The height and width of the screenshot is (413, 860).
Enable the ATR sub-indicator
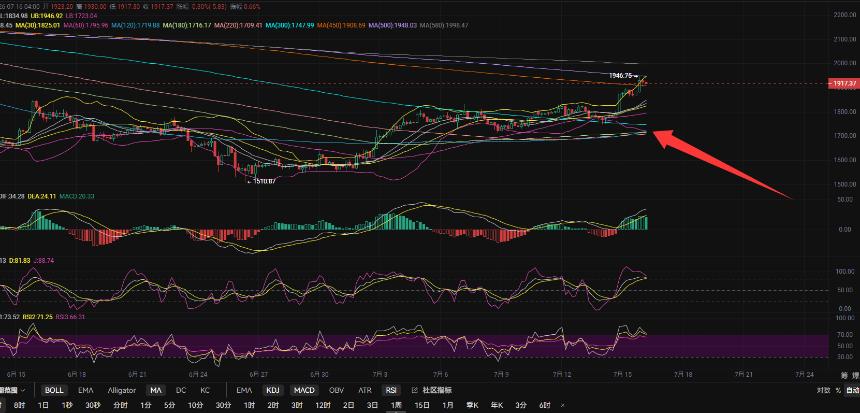(365, 391)
